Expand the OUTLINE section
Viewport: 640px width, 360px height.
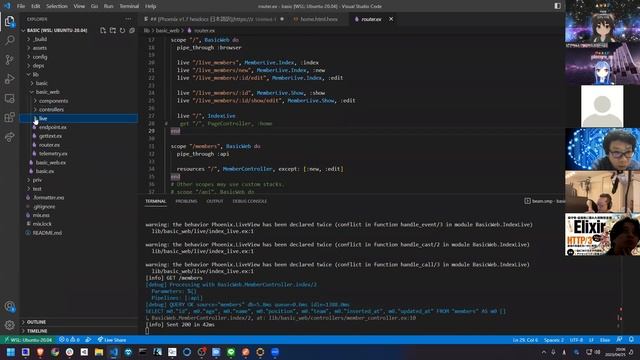tap(79, 322)
